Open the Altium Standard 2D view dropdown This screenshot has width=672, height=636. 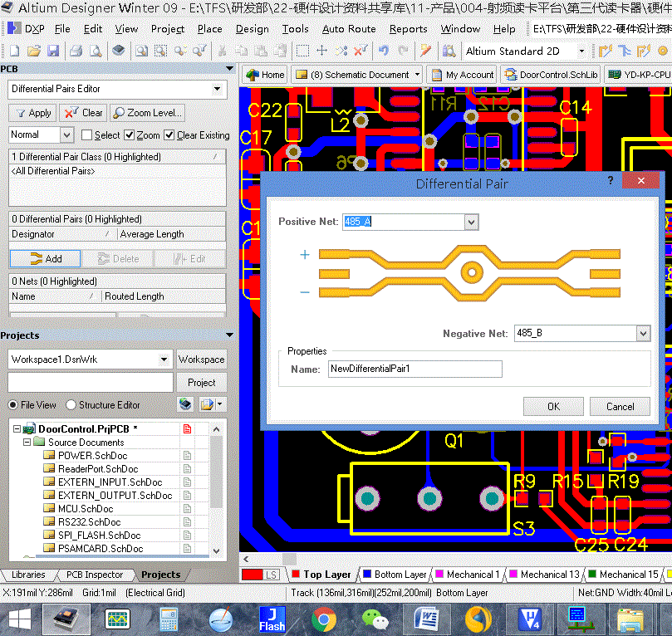581,51
